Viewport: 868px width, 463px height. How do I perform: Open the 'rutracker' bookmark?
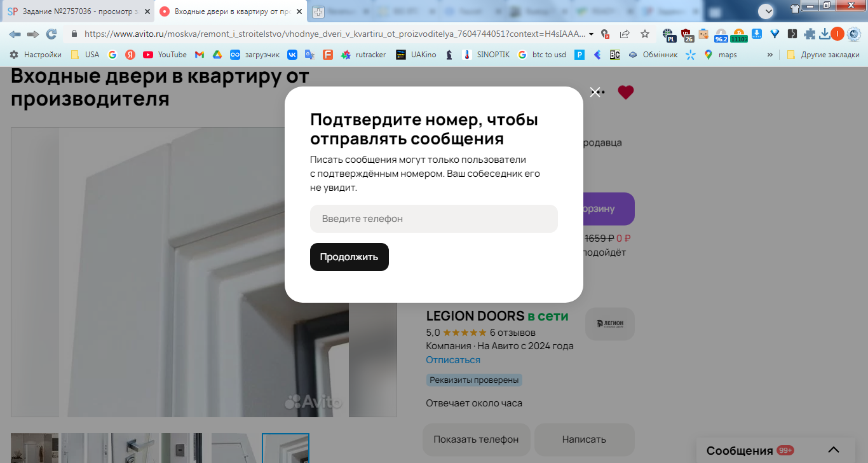[x=363, y=55]
